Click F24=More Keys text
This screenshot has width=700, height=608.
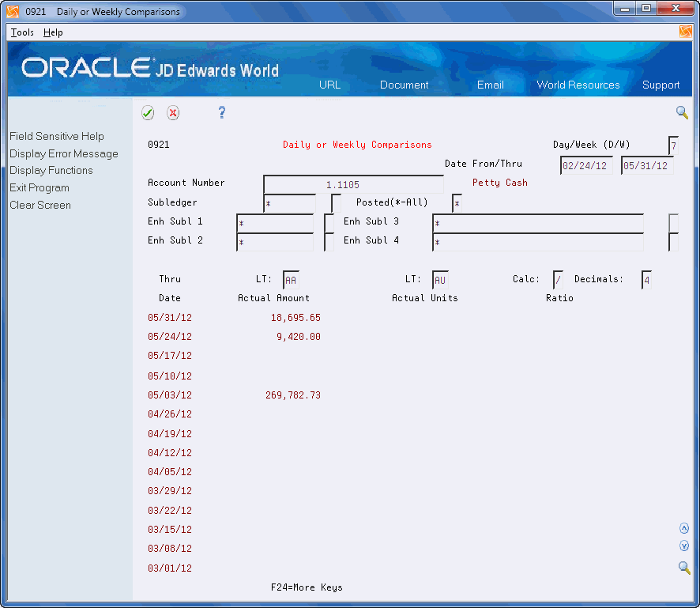[x=307, y=587]
